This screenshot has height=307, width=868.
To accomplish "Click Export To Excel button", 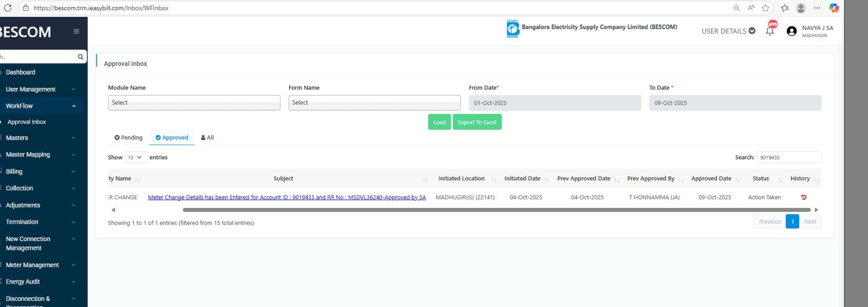I will tap(477, 122).
